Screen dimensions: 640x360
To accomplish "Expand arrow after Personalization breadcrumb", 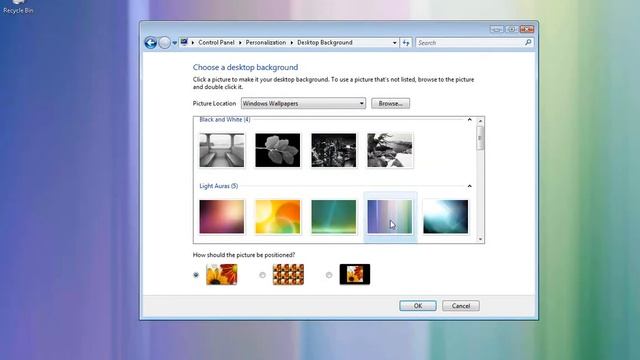I will [292, 42].
